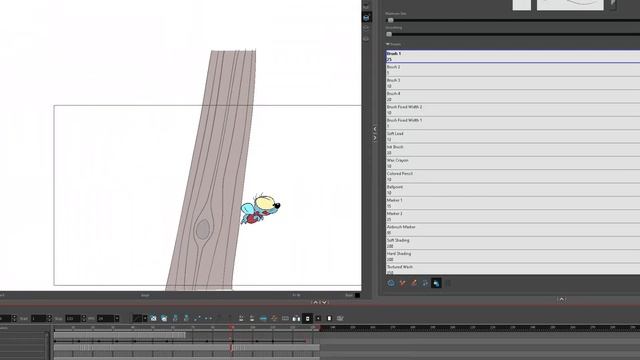Click the up arrow below the brush presets panel
This screenshot has height=360, width=640.
click(x=562, y=299)
